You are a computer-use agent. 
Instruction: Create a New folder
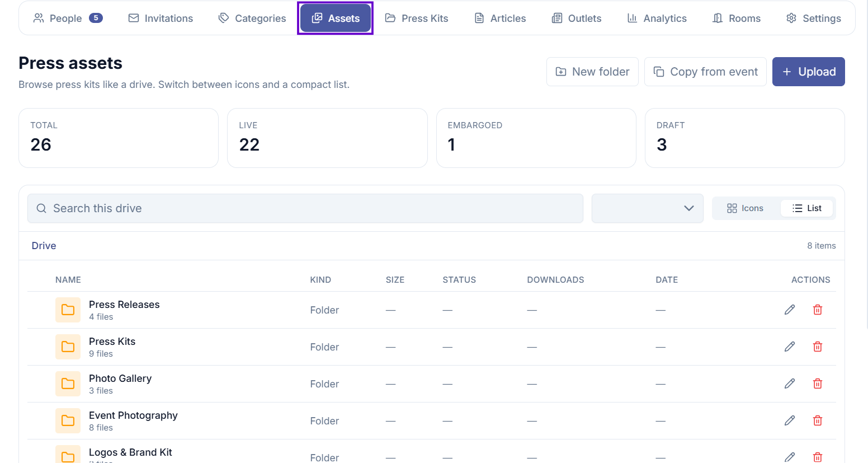click(x=592, y=72)
